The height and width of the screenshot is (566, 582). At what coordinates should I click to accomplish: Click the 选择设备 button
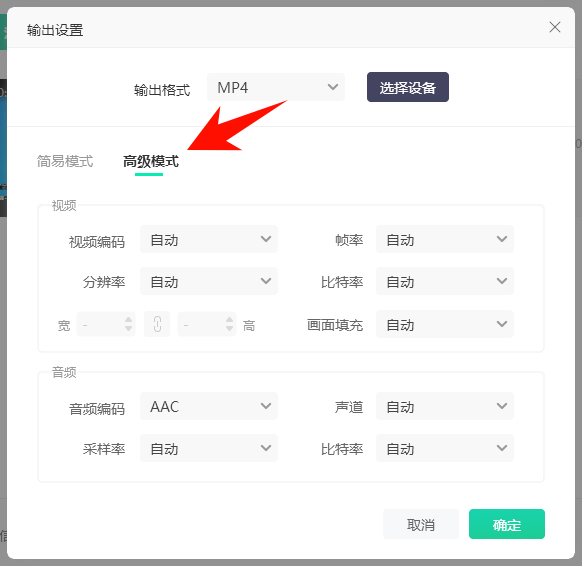tap(408, 87)
